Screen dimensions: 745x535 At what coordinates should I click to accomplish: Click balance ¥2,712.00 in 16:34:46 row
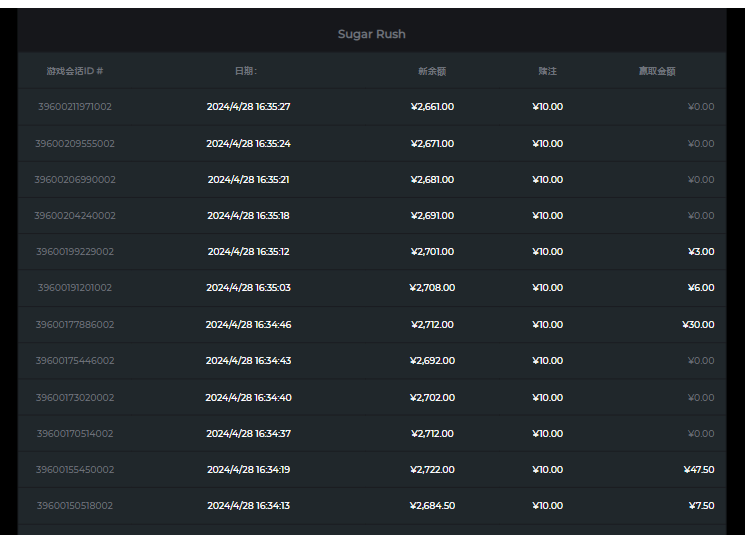click(x=432, y=325)
